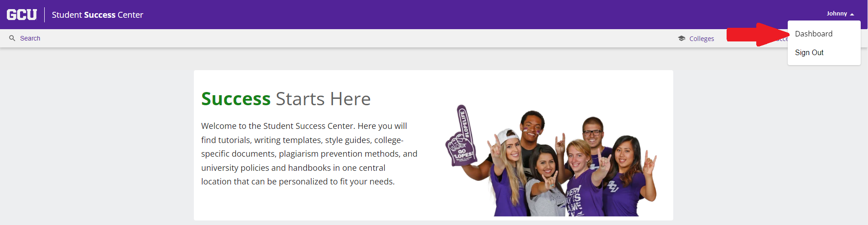This screenshot has height=225, width=868.
Task: Open Dashboard from the user menu
Action: click(813, 34)
